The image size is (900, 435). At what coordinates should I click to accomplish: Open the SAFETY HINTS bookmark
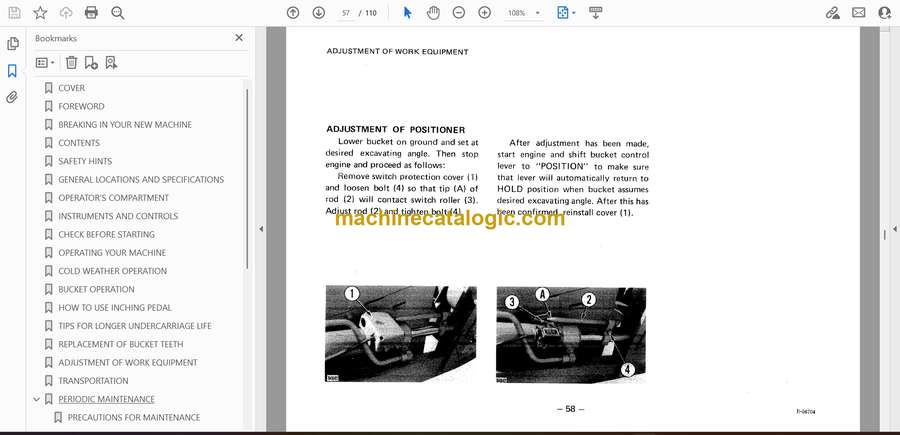(x=85, y=161)
